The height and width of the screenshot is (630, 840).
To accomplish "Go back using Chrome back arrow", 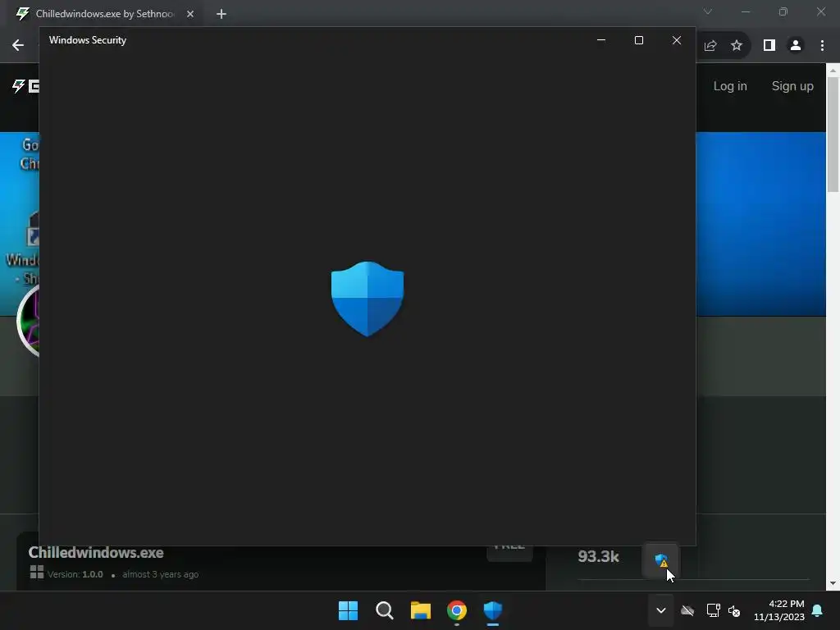I will click(x=18, y=45).
